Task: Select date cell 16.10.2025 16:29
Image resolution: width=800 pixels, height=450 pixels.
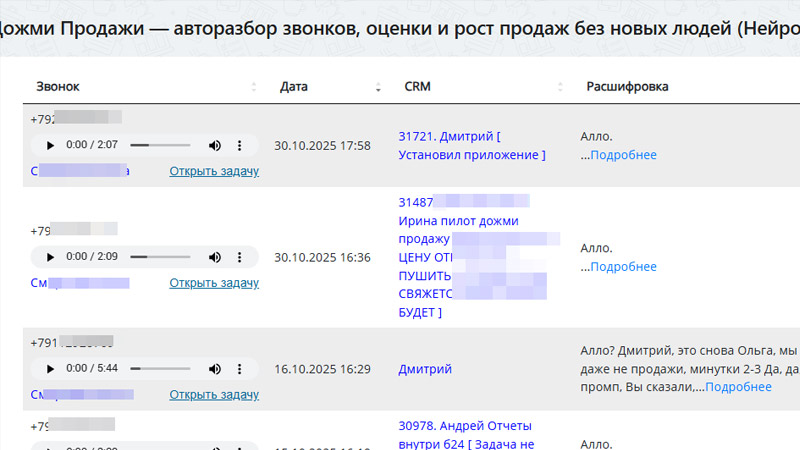Action: [322, 369]
